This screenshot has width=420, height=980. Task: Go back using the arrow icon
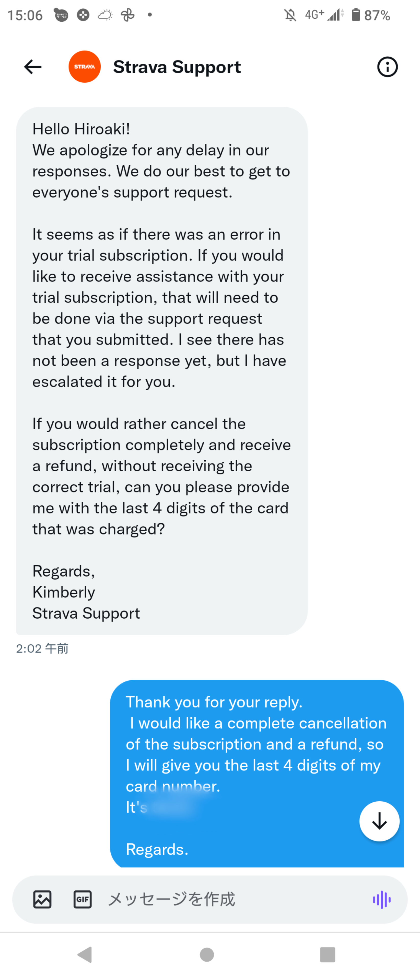[33, 67]
